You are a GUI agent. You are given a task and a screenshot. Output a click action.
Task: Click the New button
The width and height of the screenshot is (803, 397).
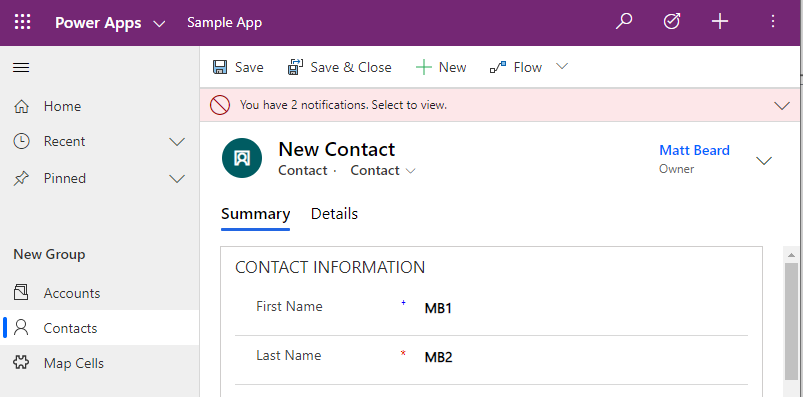(x=441, y=67)
